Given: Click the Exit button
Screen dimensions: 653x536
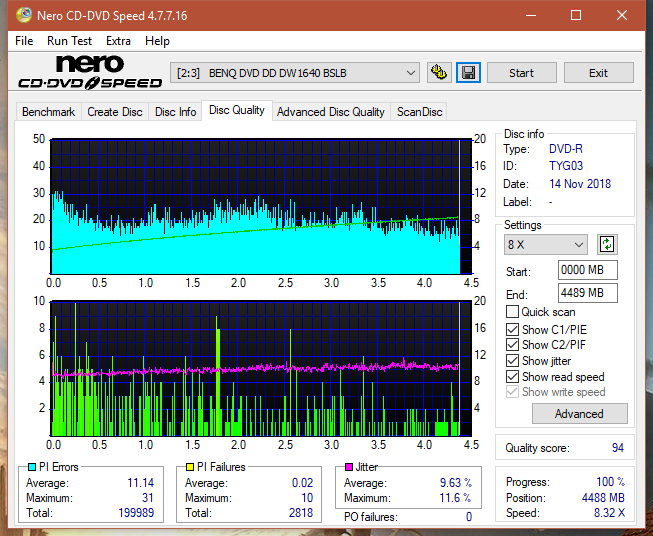Looking at the screenshot, I should click(x=598, y=73).
